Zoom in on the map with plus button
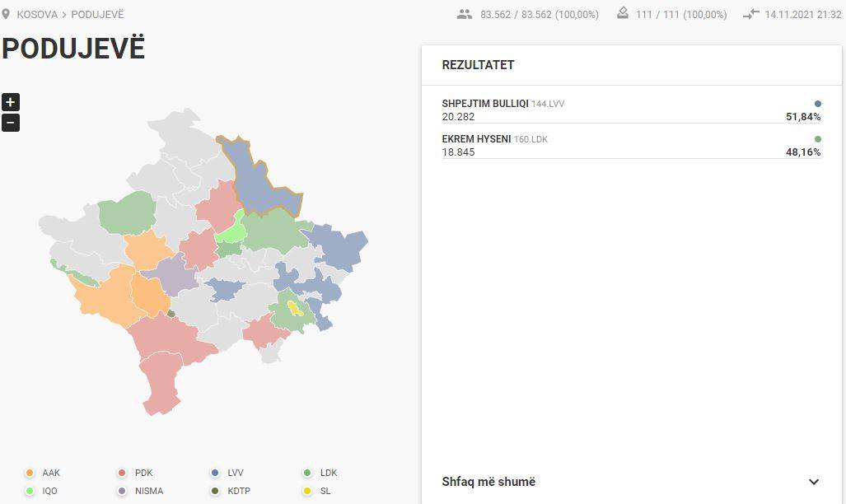The width and height of the screenshot is (846, 504). click(10, 102)
